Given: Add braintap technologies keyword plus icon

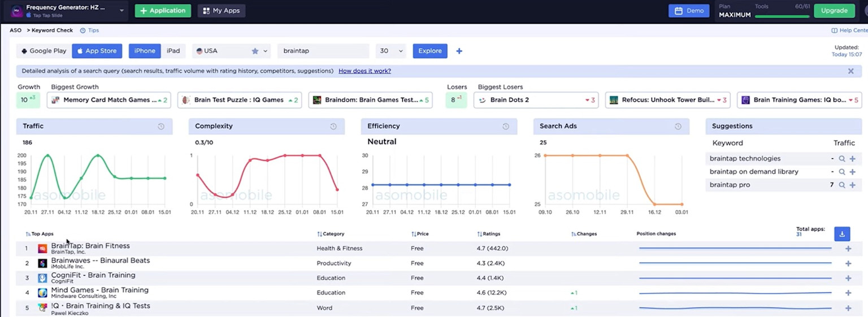Looking at the screenshot, I should click(852, 159).
